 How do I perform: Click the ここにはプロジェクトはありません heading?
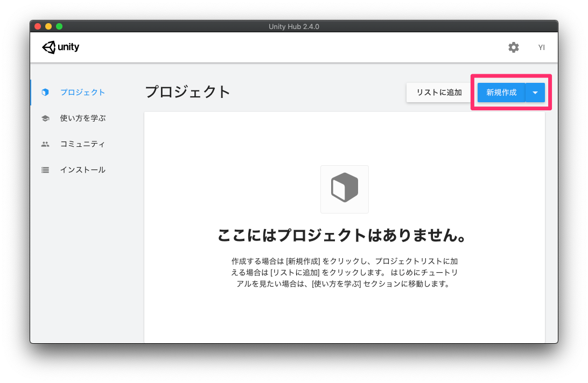tap(341, 236)
